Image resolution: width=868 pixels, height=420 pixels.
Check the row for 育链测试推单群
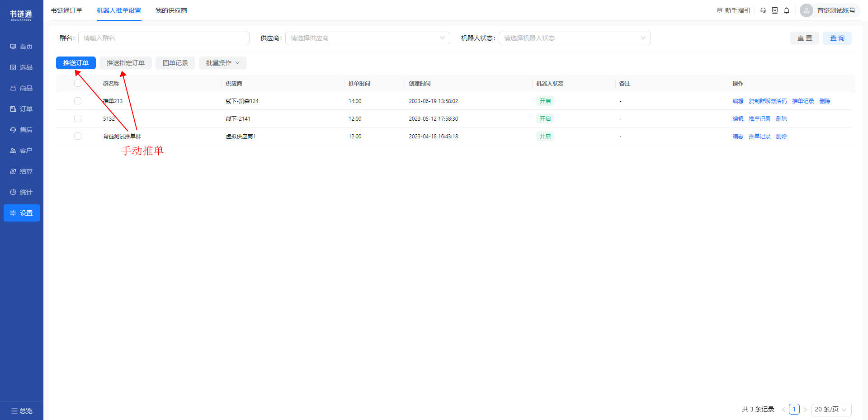point(78,136)
